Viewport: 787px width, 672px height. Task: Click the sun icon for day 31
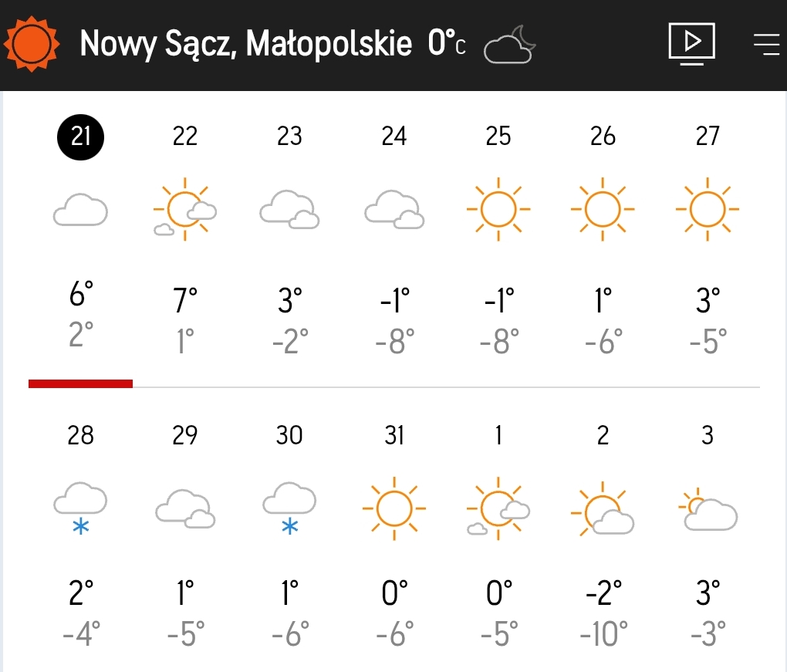pos(394,508)
